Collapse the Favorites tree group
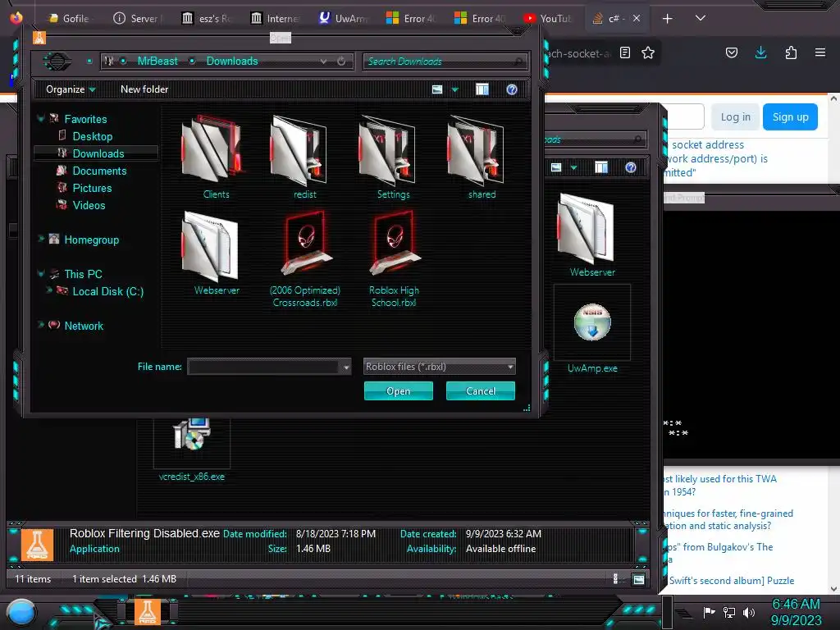Image resolution: width=840 pixels, height=630 pixels. (x=41, y=118)
